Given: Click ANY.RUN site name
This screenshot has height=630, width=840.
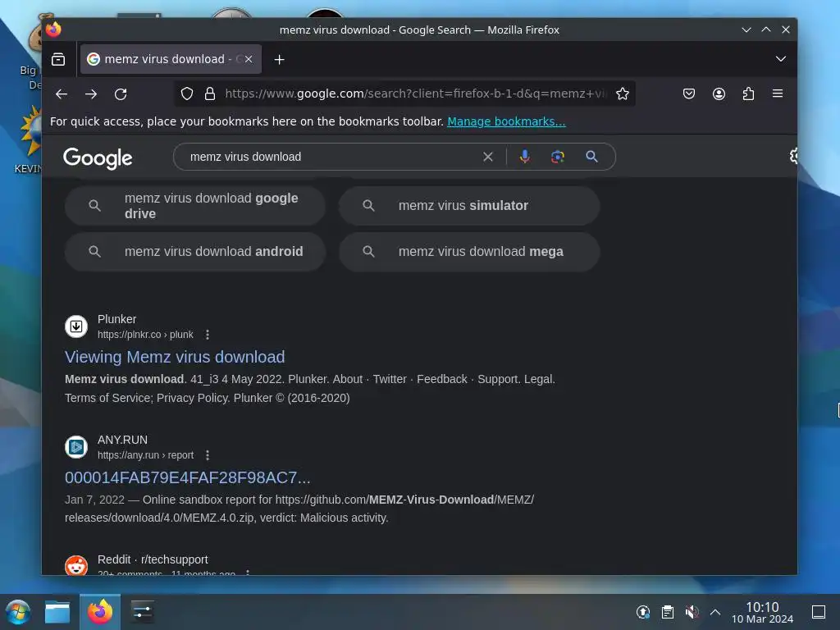Looking at the screenshot, I should [x=122, y=440].
